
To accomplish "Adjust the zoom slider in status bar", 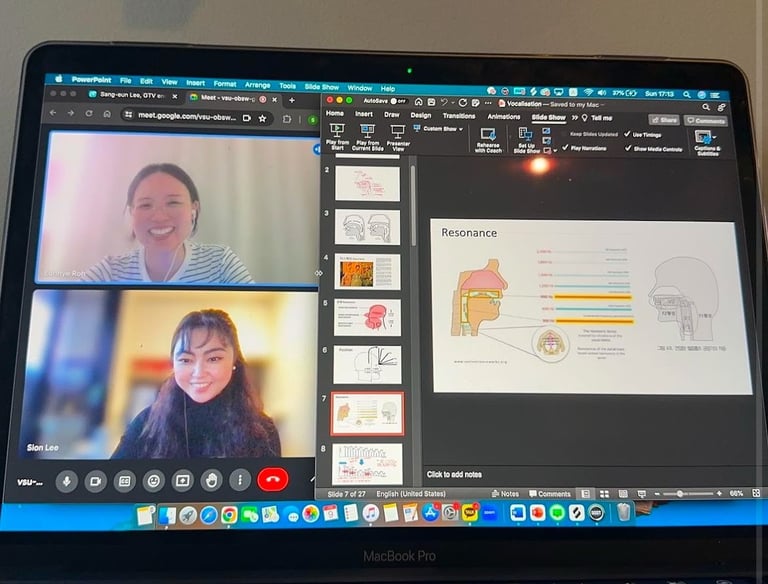I will pos(688,494).
